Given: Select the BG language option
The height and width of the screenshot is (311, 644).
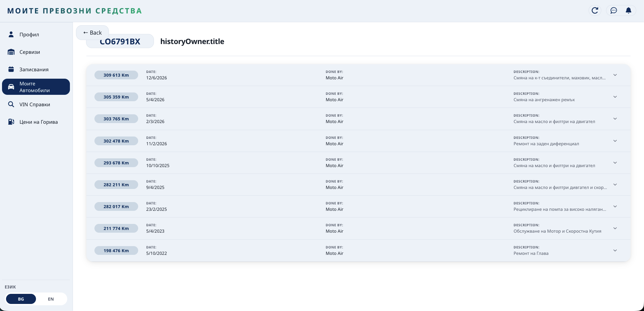Looking at the screenshot, I should [21, 299].
